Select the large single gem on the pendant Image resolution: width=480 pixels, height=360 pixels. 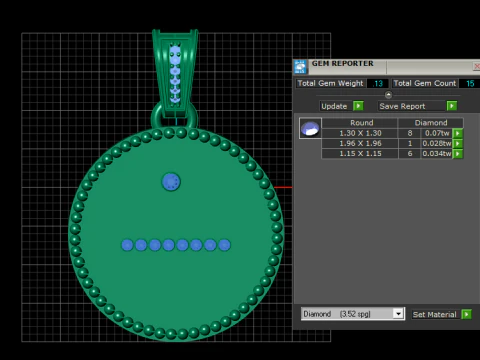click(171, 182)
